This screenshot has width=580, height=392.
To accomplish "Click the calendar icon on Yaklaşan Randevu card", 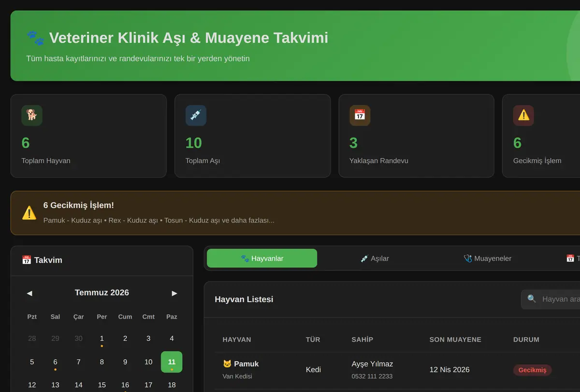I will click(360, 116).
